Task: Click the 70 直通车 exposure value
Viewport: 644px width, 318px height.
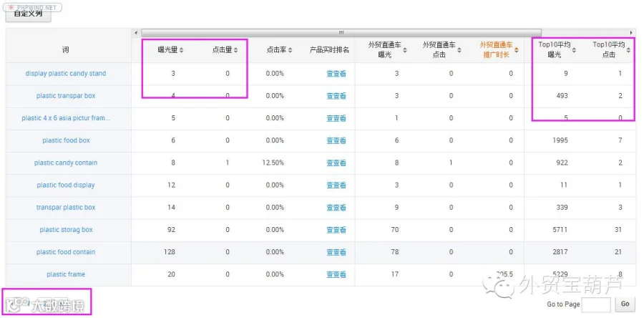Action: [395, 230]
